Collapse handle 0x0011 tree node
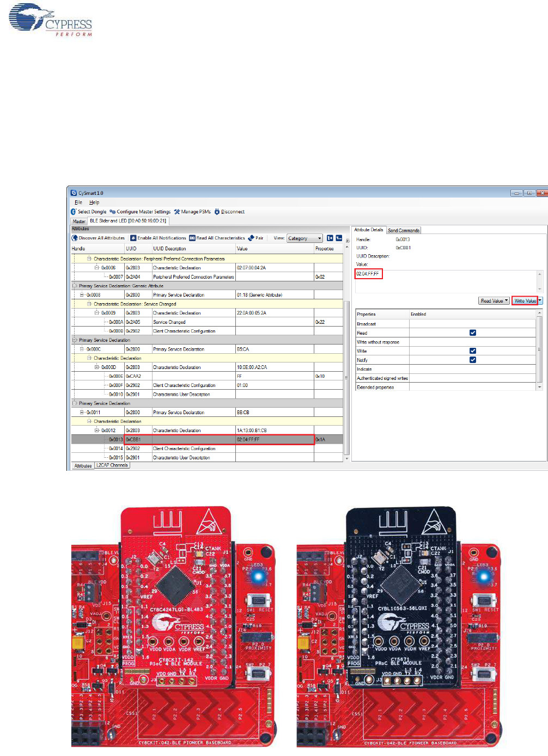 tap(82, 413)
